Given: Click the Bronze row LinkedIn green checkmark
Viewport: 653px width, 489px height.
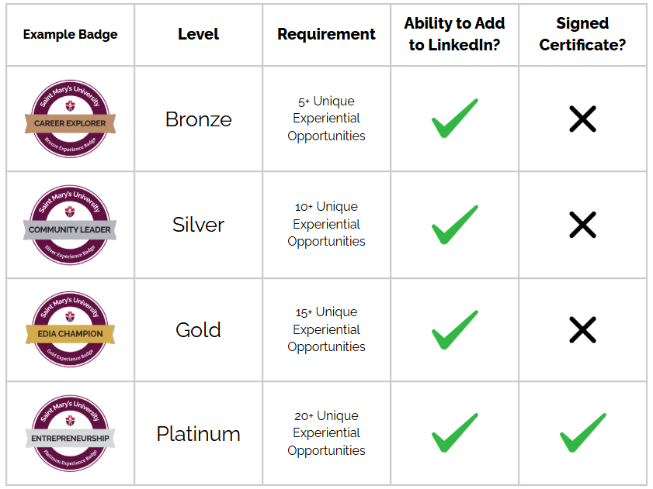Looking at the screenshot, I should (454, 119).
